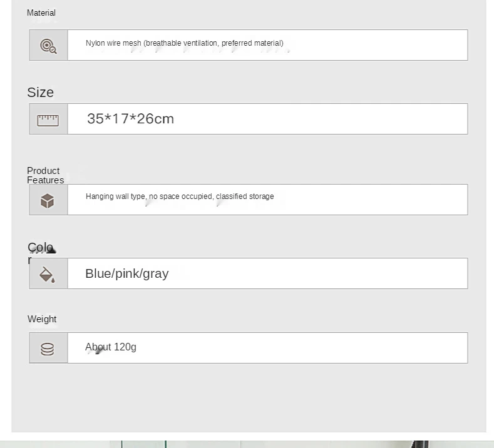
Task: Select the 'Size' heading label
Action: coord(41,93)
